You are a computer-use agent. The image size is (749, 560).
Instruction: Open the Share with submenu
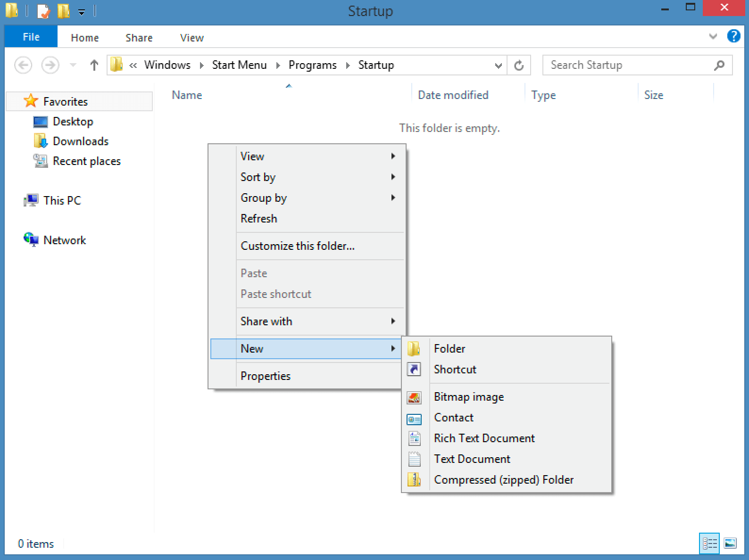pyautogui.click(x=307, y=321)
